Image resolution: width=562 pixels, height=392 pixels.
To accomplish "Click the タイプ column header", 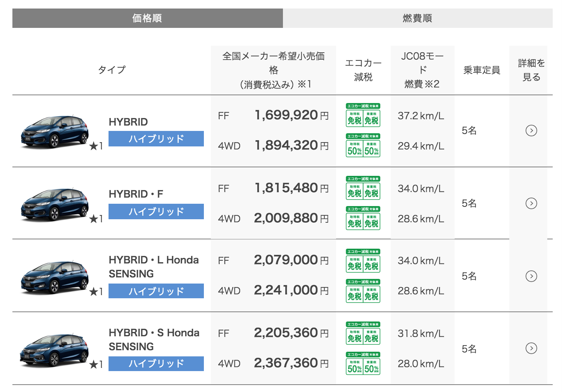I will pyautogui.click(x=112, y=70).
